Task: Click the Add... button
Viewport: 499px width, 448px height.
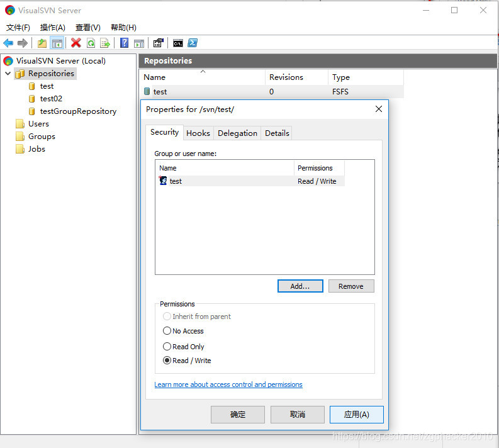Action: click(300, 286)
